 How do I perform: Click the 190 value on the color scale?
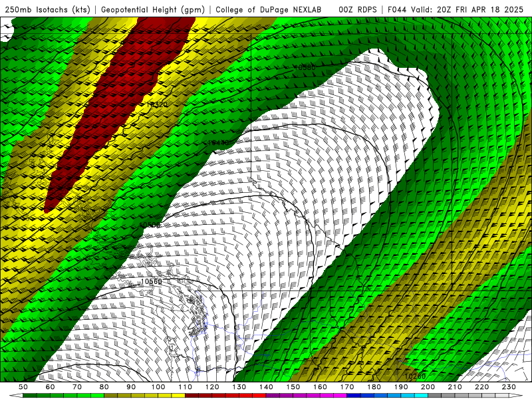point(401,387)
